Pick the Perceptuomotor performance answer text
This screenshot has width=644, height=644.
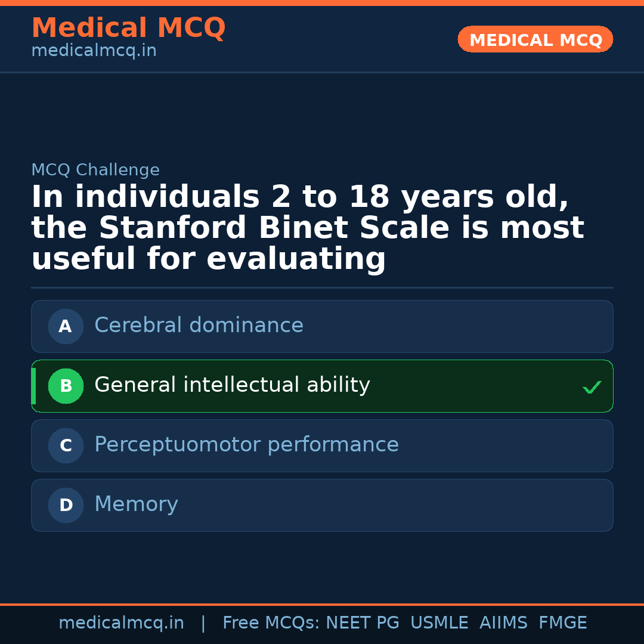click(246, 445)
